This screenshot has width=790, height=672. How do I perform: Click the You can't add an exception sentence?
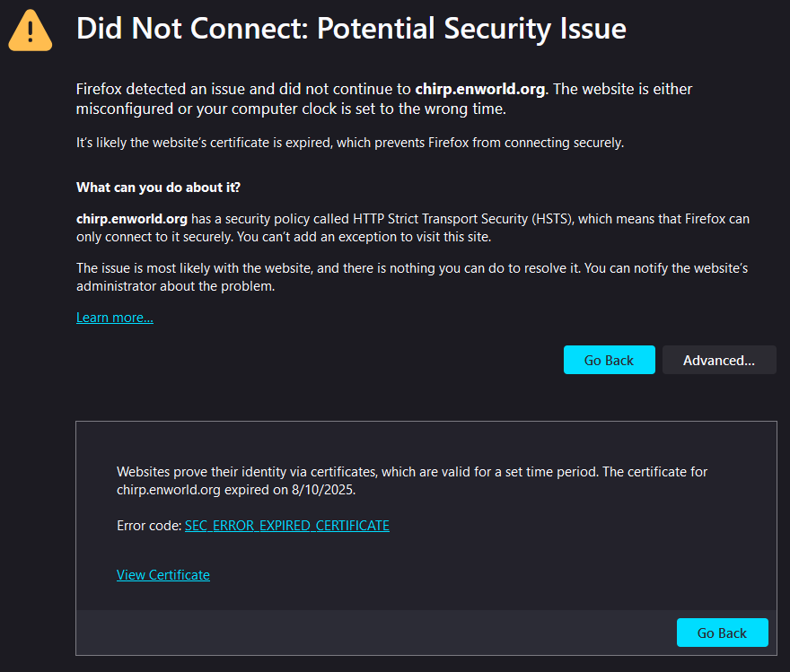coord(364,237)
